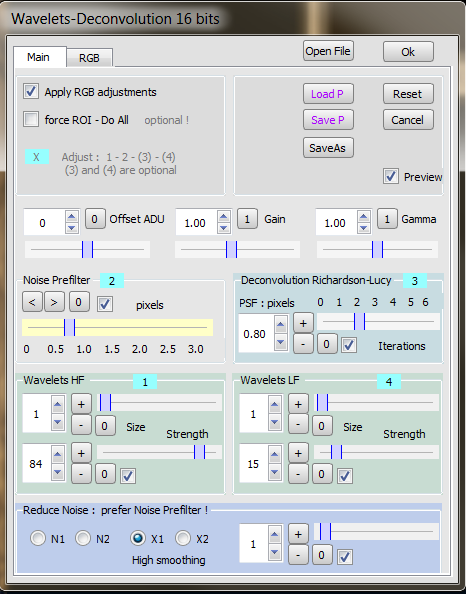Decrease Gamma with down arrow
Viewport: 466px width, 594px height.
coord(364,228)
